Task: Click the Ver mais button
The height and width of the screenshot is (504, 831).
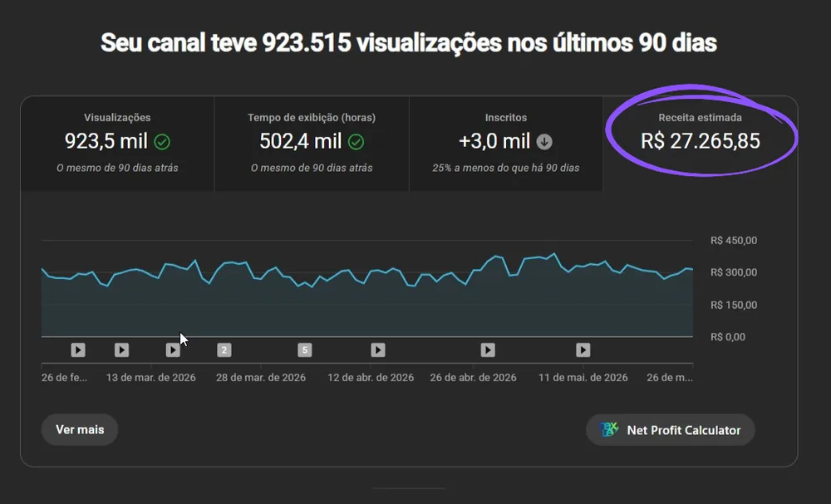Action: click(80, 430)
